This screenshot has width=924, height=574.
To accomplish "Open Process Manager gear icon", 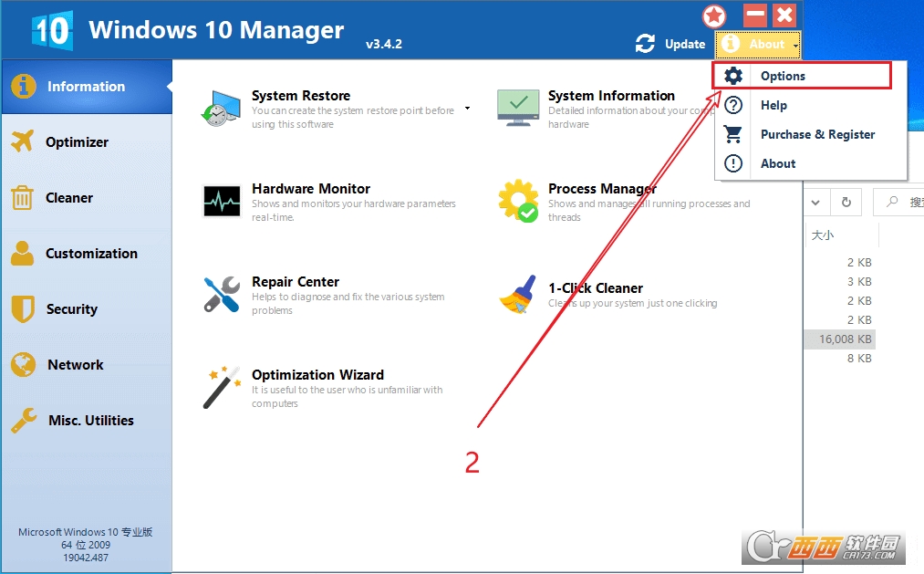I will click(x=518, y=202).
